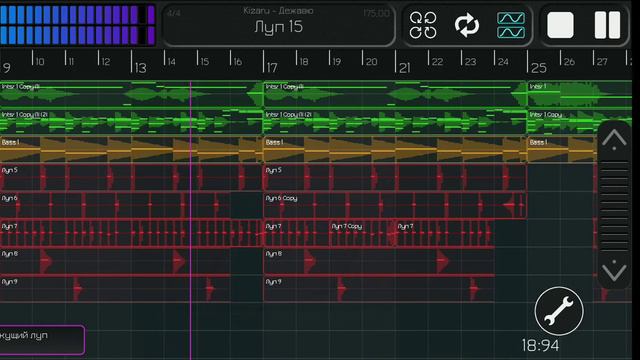Click bar 15 on the ruler
This screenshot has width=640, height=360.
pyautogui.click(x=204, y=62)
